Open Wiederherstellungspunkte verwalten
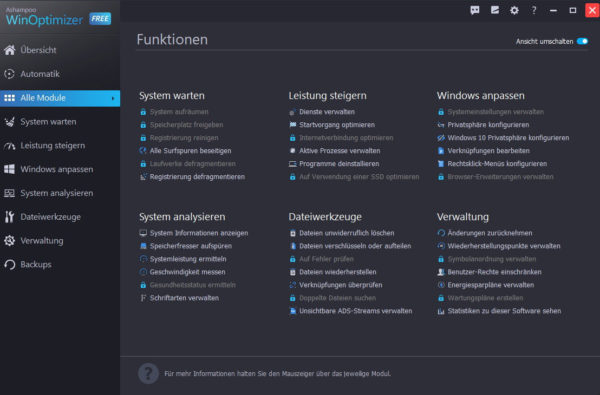The height and width of the screenshot is (395, 600). pyautogui.click(x=504, y=246)
